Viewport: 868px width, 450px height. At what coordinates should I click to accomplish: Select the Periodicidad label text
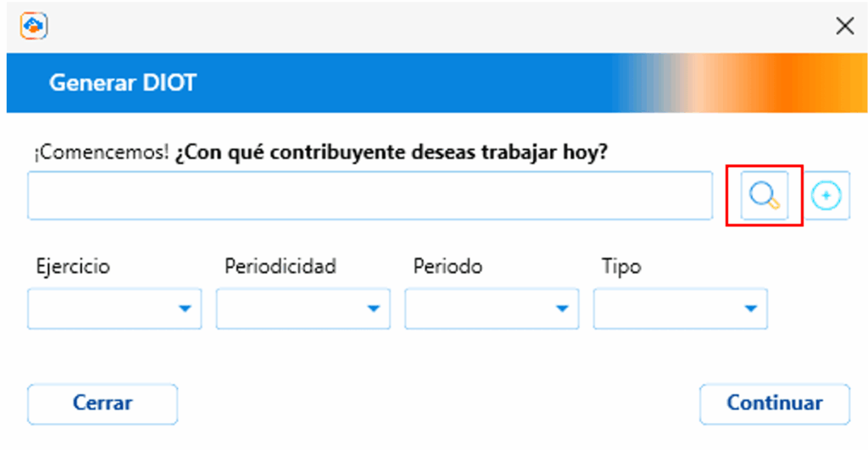281,266
